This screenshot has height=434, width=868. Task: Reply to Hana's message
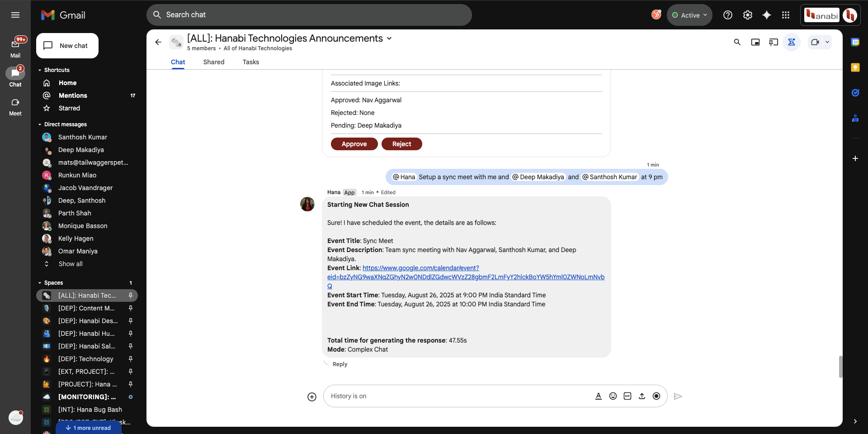tap(340, 364)
